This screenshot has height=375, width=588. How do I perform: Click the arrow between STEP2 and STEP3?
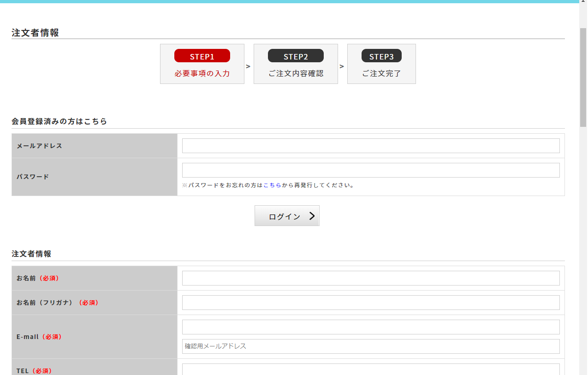342,65
